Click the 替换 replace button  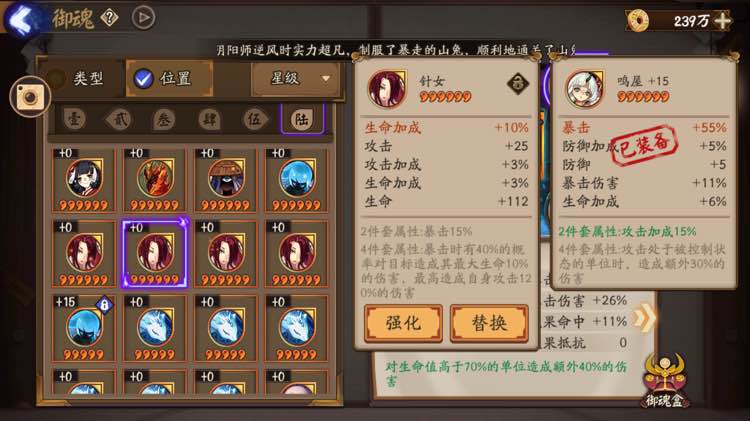[489, 323]
